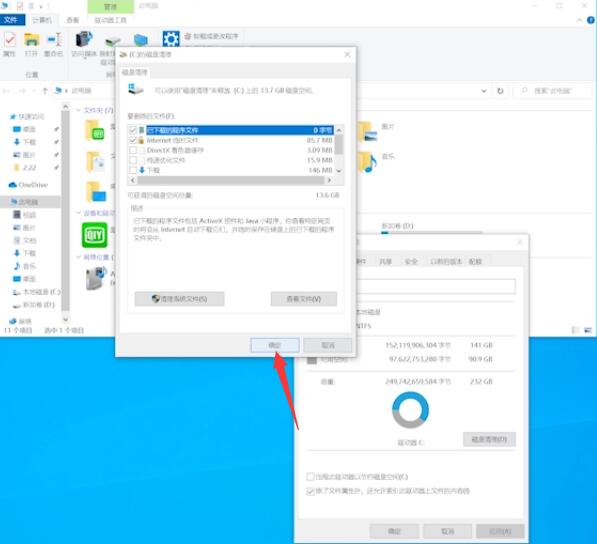Click the 查看文件(V) button
This screenshot has height=544, width=597.
pos(304,299)
